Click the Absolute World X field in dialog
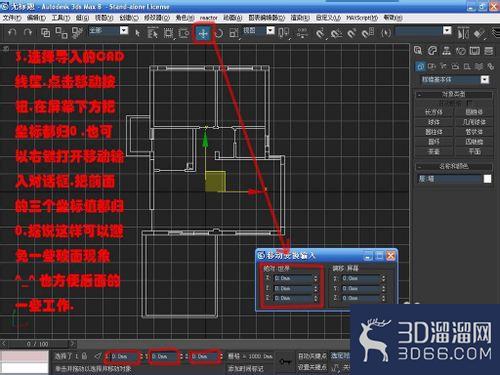 pos(293,278)
